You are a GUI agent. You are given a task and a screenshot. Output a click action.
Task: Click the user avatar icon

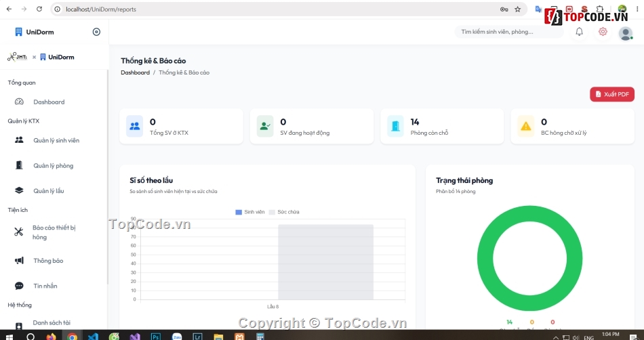point(626,33)
